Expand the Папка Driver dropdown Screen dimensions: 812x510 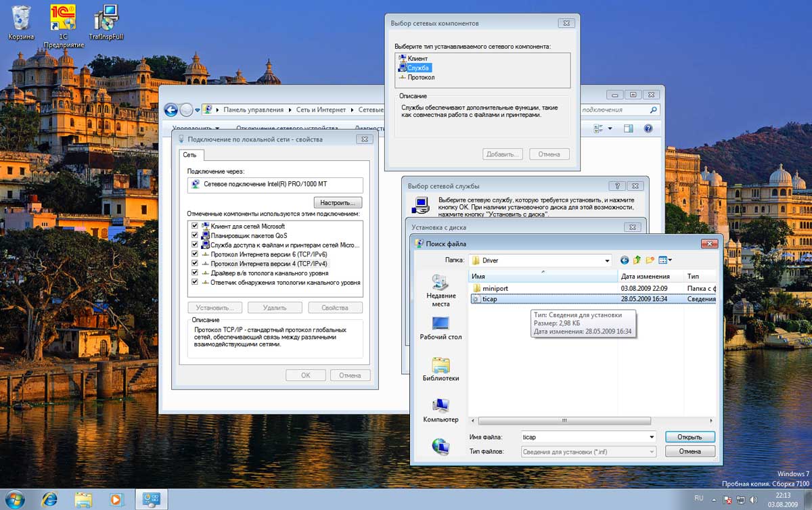click(x=607, y=260)
